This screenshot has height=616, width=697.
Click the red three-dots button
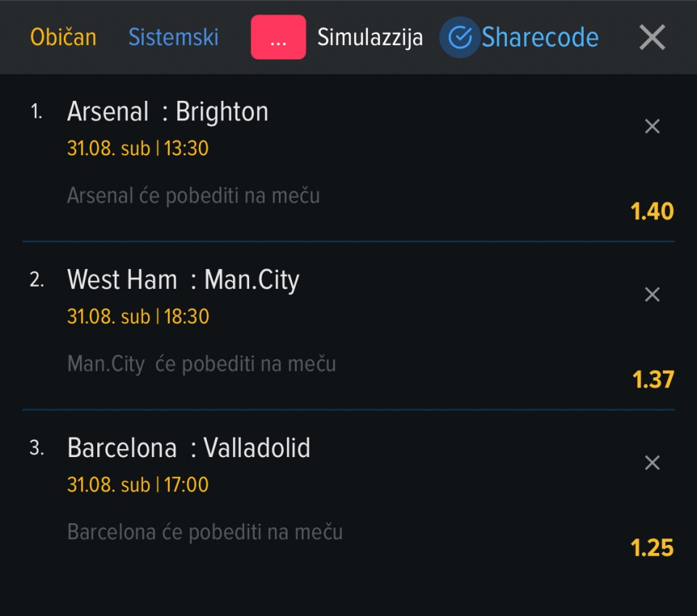point(278,37)
